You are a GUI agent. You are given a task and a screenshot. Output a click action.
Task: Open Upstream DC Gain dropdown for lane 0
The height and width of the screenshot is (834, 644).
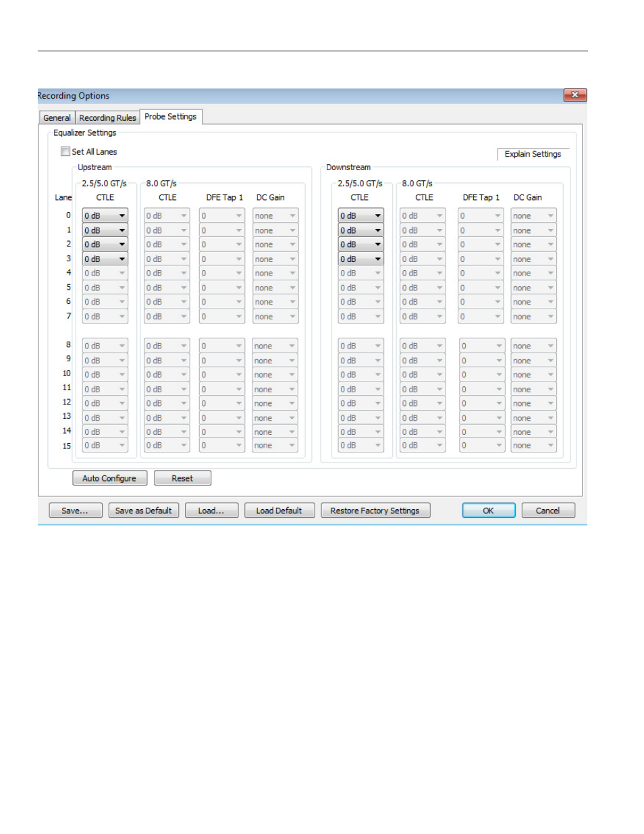click(275, 216)
